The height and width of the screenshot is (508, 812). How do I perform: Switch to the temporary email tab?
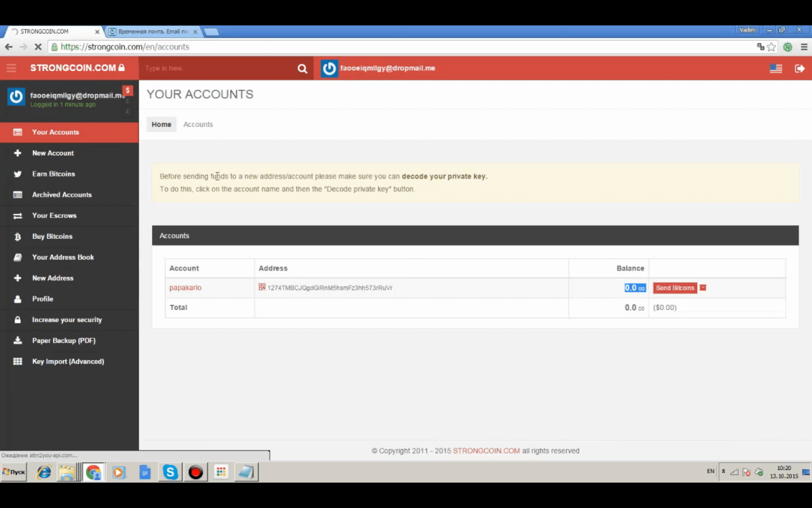153,31
